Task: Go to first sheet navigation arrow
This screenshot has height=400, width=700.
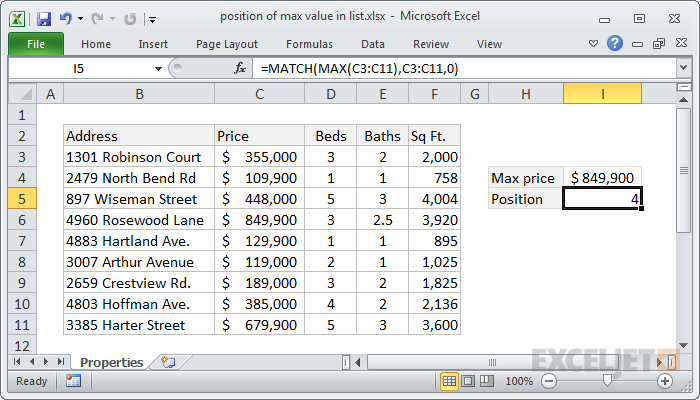Action: click(17, 362)
